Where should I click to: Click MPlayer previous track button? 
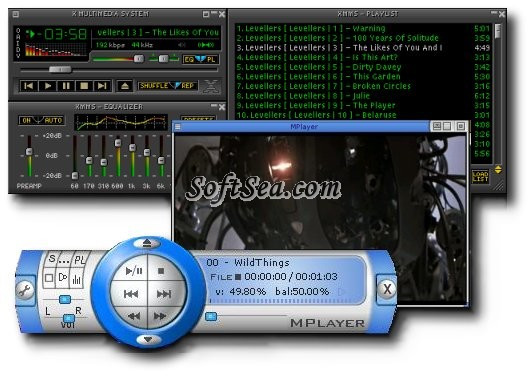[131, 294]
